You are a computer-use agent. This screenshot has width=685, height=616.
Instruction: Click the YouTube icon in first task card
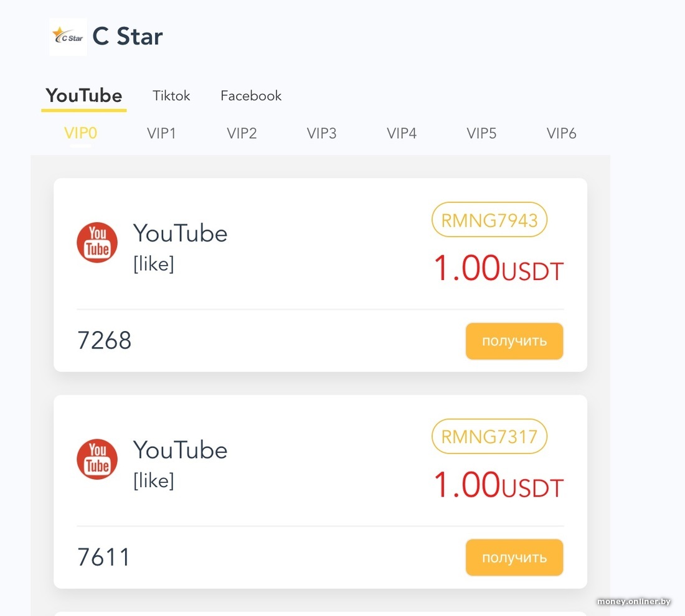point(97,243)
